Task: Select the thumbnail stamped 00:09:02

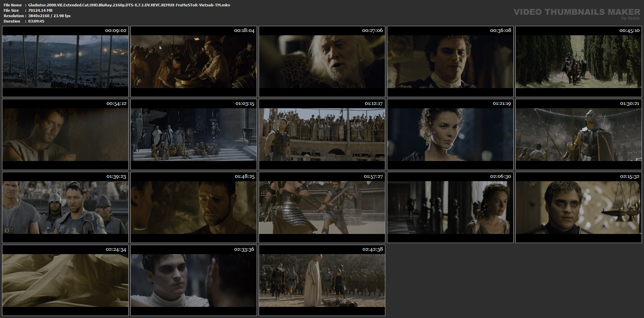Action: 65,62
